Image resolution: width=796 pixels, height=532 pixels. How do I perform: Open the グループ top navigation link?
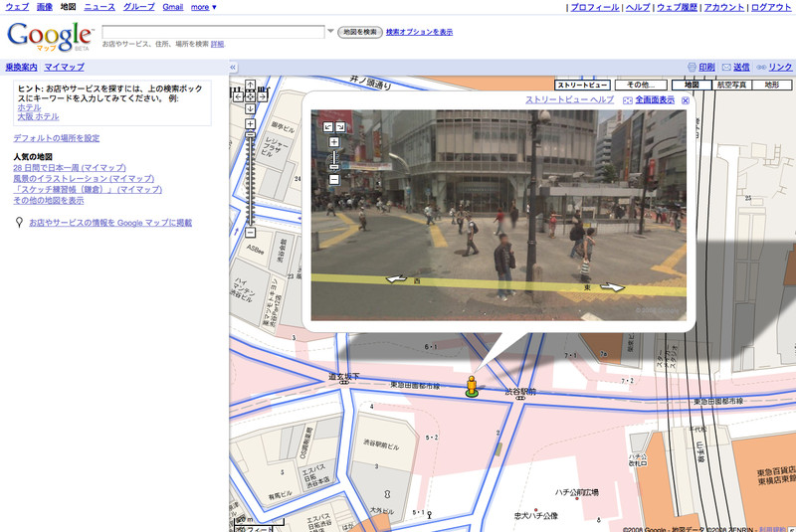[139, 7]
